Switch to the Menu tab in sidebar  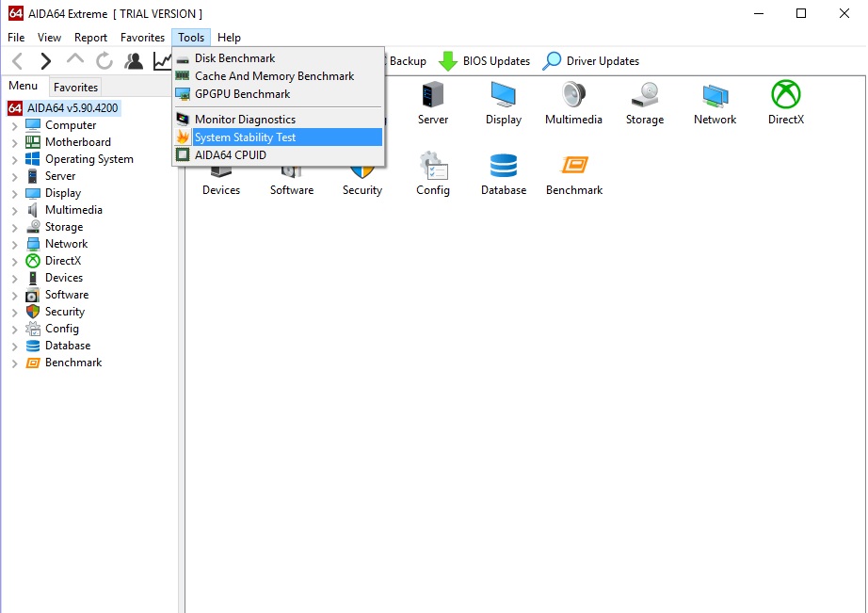coord(24,86)
